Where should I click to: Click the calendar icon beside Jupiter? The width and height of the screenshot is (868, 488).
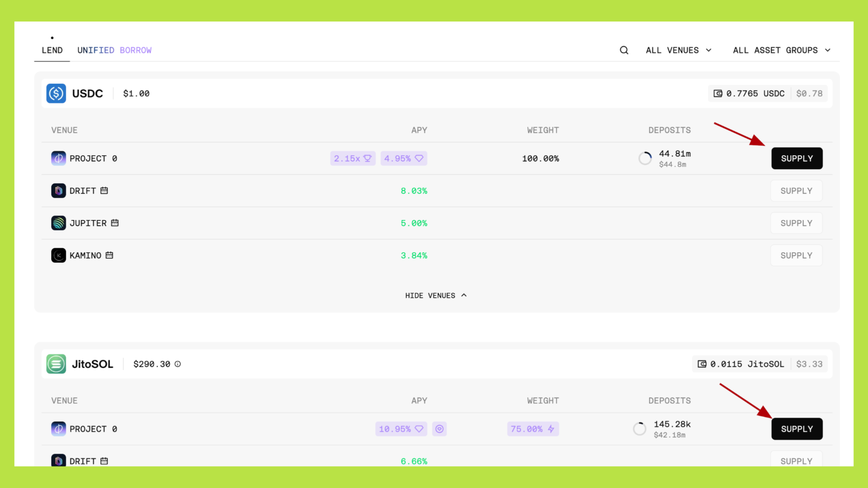tap(115, 223)
